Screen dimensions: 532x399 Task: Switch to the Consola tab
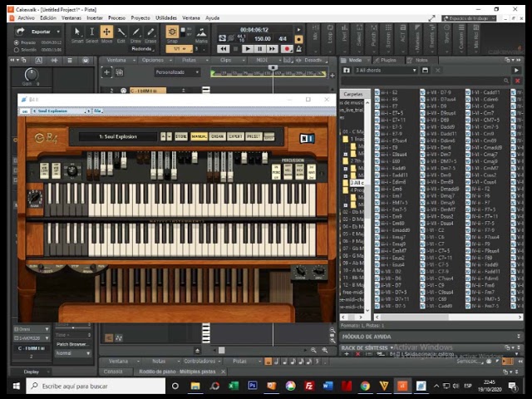[113, 372]
